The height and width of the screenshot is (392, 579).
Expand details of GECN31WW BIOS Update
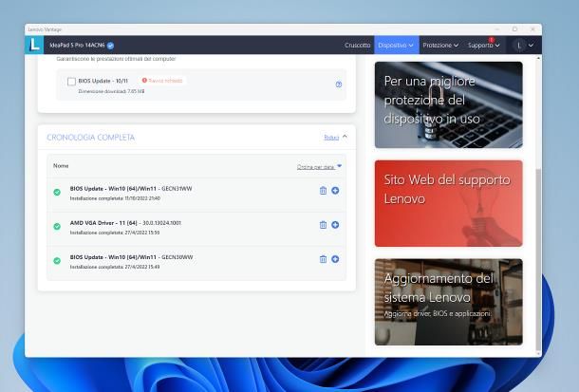(x=335, y=191)
